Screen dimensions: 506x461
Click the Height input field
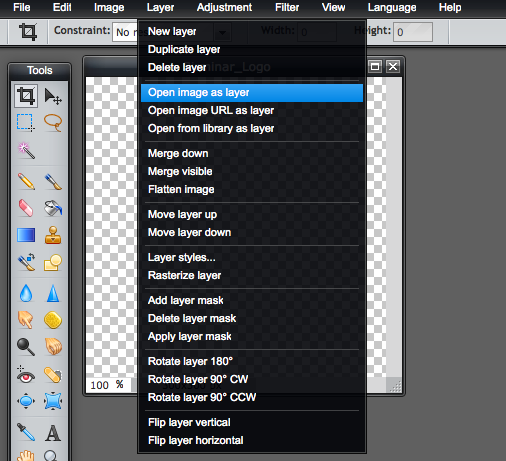pos(413,32)
